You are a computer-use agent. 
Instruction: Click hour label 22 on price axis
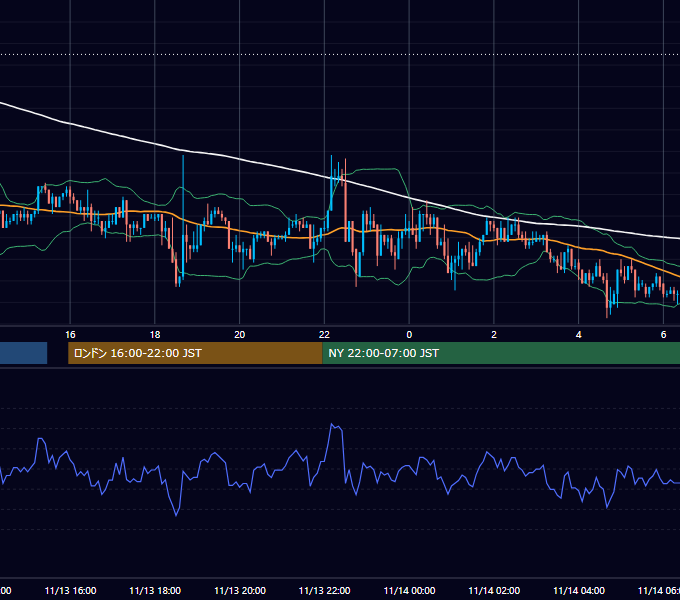[x=324, y=334]
